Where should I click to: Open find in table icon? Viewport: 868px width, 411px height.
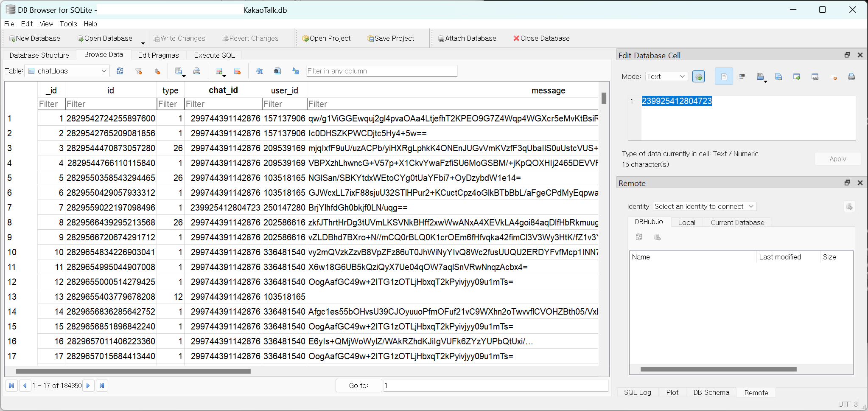point(277,71)
